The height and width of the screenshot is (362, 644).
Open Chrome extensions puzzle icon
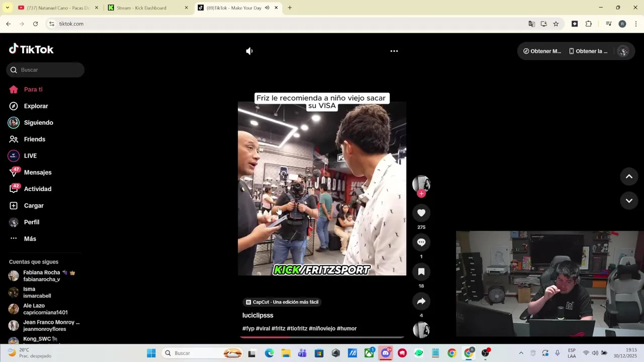589,24
